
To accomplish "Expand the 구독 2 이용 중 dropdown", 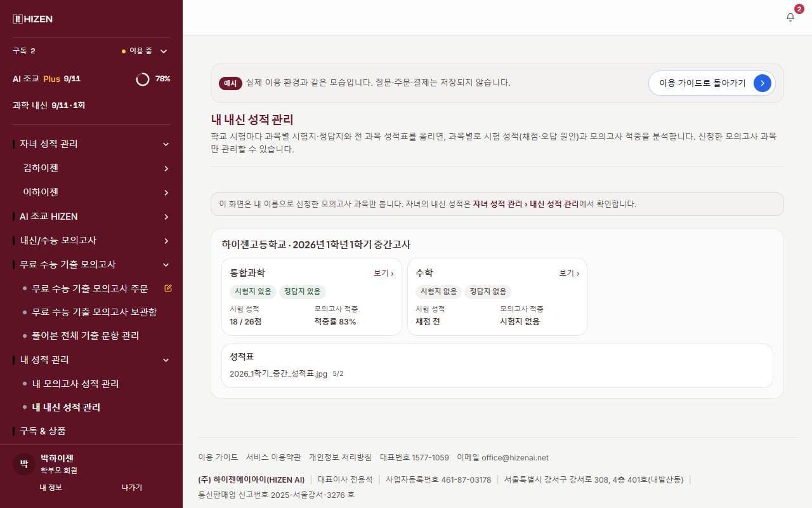I will tap(91, 51).
